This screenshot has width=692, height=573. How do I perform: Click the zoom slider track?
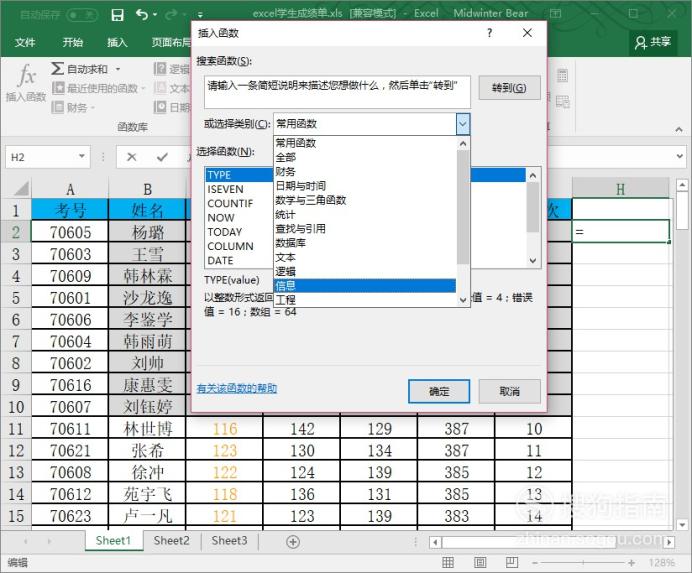tap(583, 562)
